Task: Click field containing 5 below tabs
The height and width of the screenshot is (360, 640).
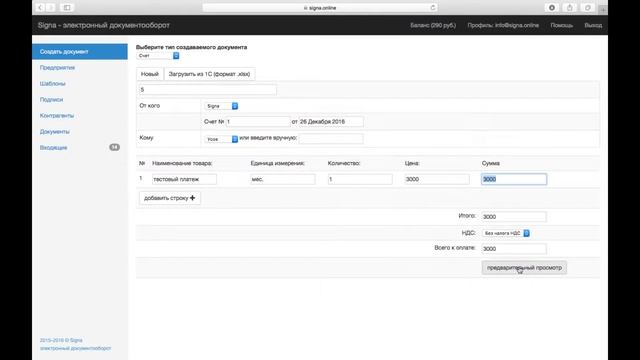Action: coord(207,89)
